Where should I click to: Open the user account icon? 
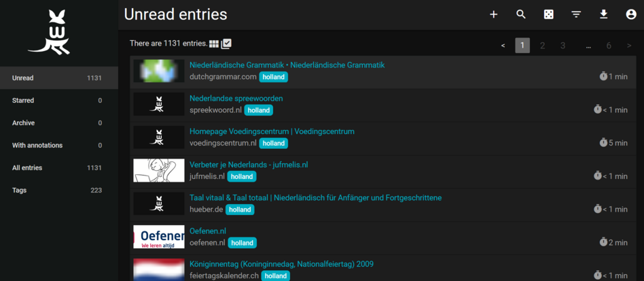point(631,14)
